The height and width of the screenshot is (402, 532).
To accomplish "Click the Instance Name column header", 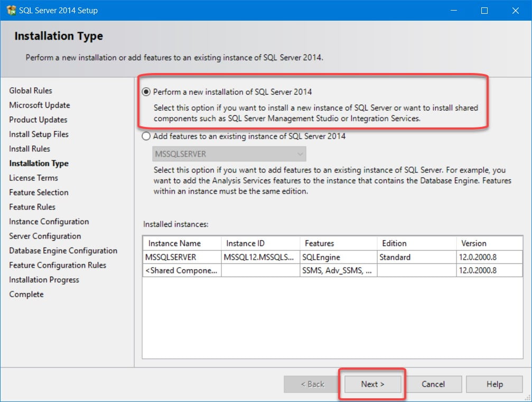I will tap(182, 243).
